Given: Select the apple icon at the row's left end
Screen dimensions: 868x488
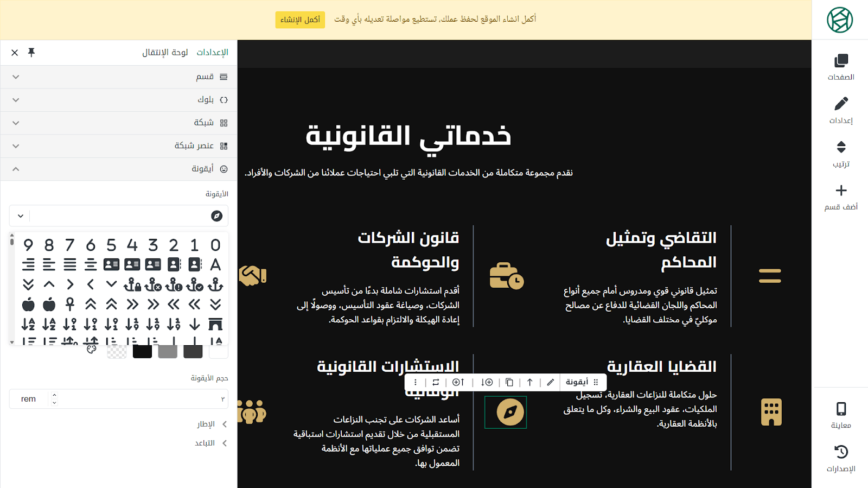Looking at the screenshot, I should tap(28, 305).
